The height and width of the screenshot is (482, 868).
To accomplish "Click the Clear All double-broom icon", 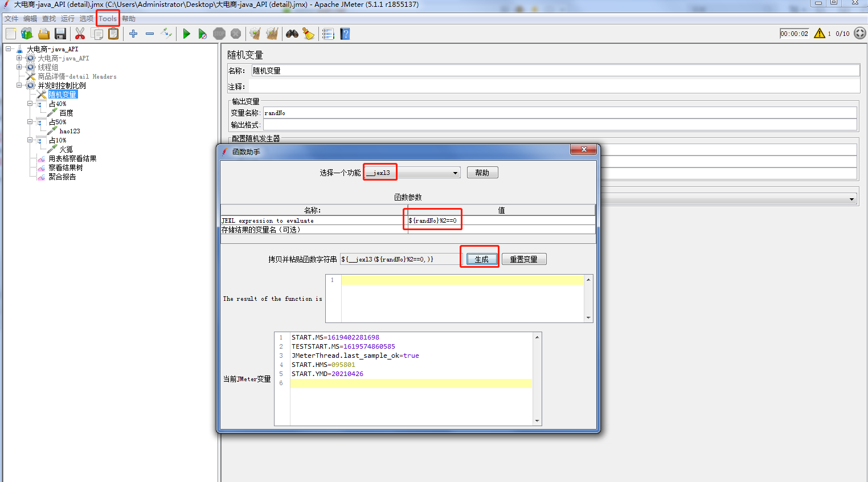I will pyautogui.click(x=272, y=34).
